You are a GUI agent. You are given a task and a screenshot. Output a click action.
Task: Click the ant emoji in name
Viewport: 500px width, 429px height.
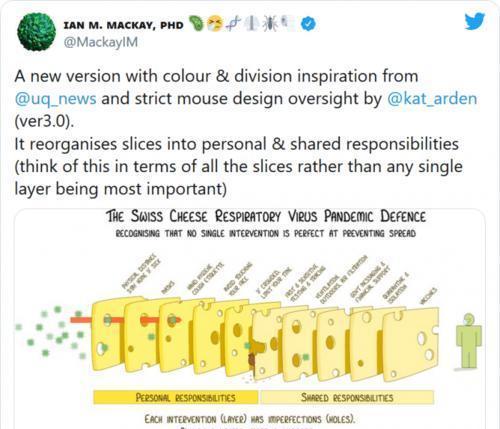coord(269,24)
